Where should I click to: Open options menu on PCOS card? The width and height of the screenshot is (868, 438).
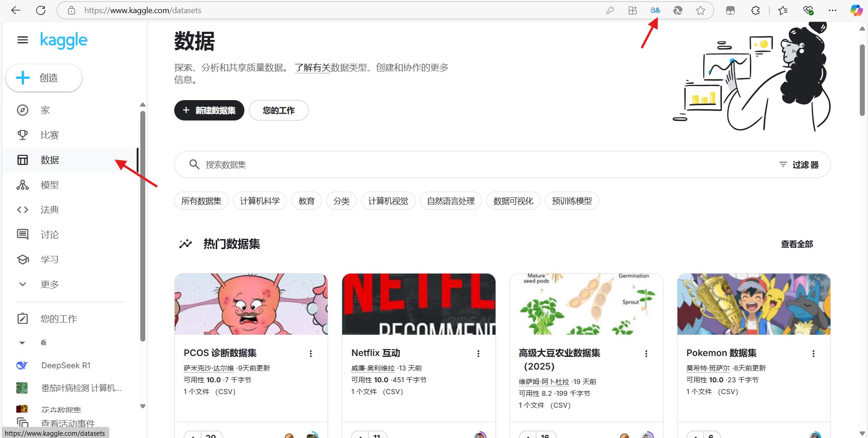pyautogui.click(x=311, y=354)
